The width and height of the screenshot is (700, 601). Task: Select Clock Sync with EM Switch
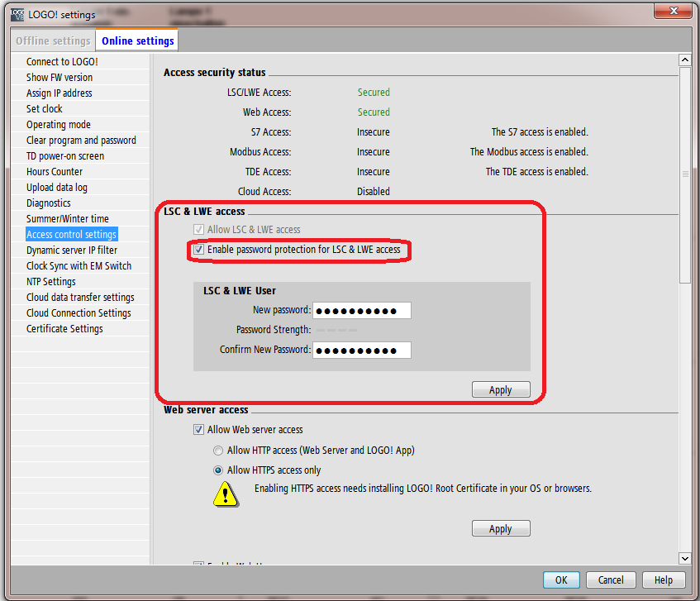(79, 265)
